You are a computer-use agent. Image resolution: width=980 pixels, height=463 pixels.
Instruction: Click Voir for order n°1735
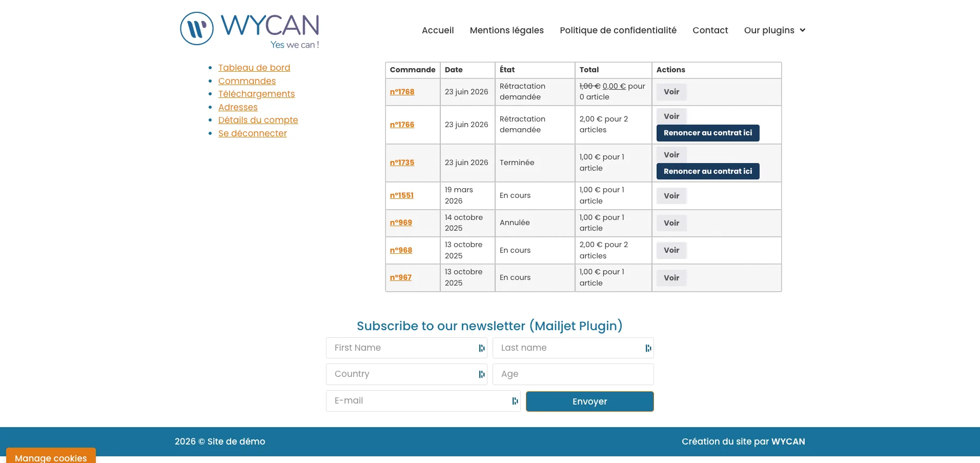671,154
